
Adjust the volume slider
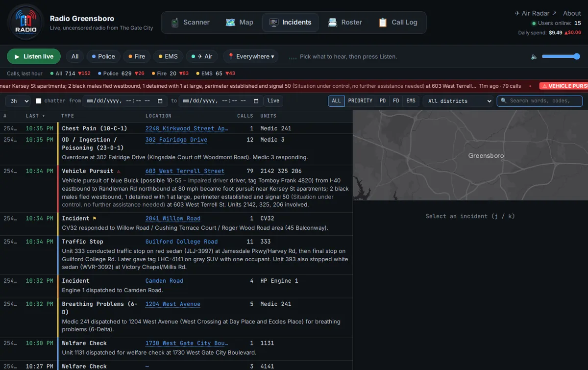coord(561,56)
